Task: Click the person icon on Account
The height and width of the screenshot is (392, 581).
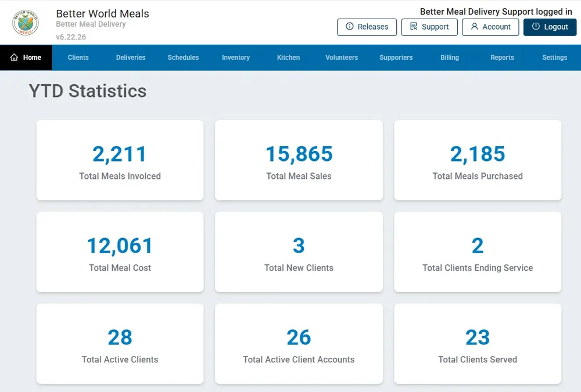Action: point(474,26)
